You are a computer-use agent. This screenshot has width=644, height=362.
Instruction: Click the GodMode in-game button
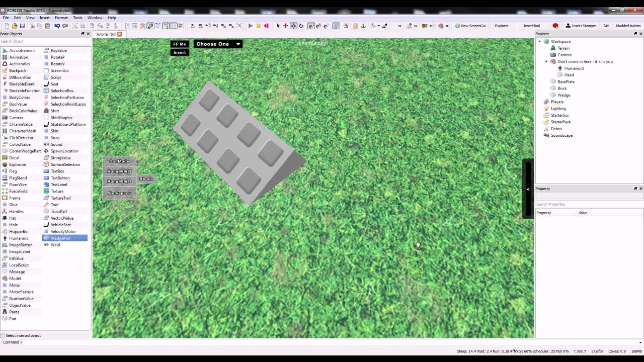(119, 161)
